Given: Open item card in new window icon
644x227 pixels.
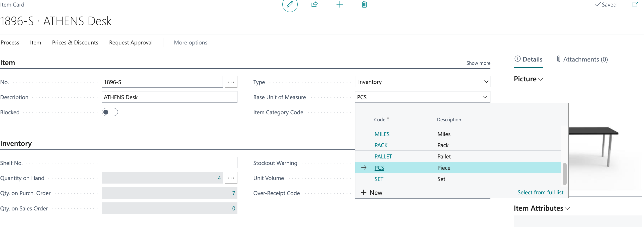Looking at the screenshot, I should pos(635,5).
